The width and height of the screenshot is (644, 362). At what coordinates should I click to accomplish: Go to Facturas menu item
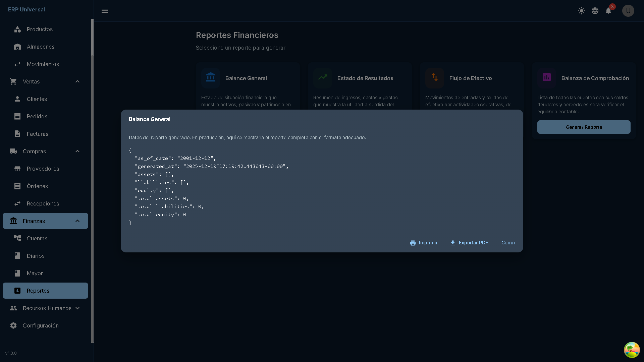pyautogui.click(x=37, y=134)
